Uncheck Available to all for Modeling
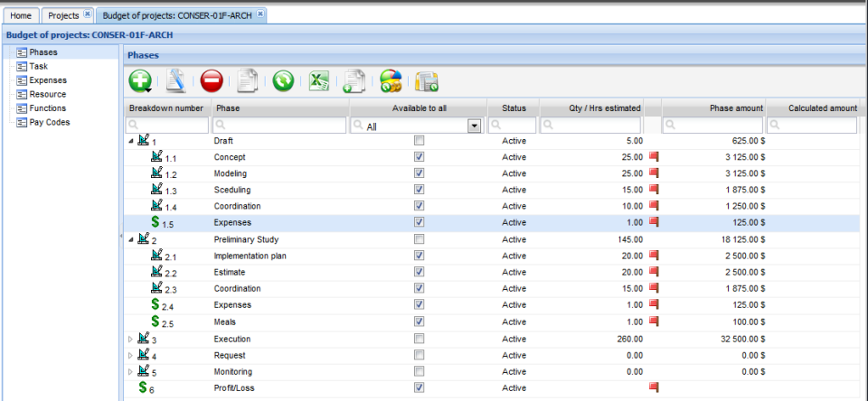 419,173
